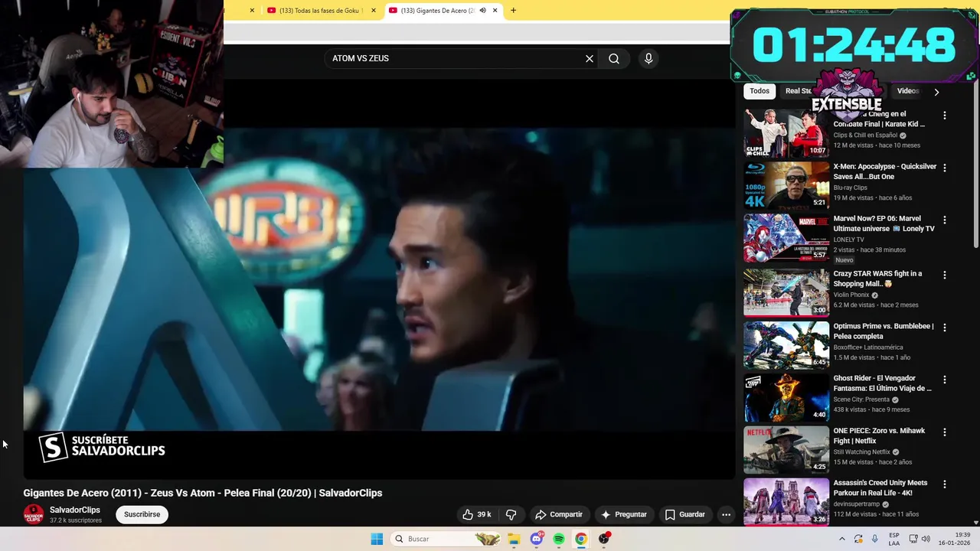The image size is (980, 551).
Task: Open options for Marvel Now EP 06 video
Action: point(945,220)
